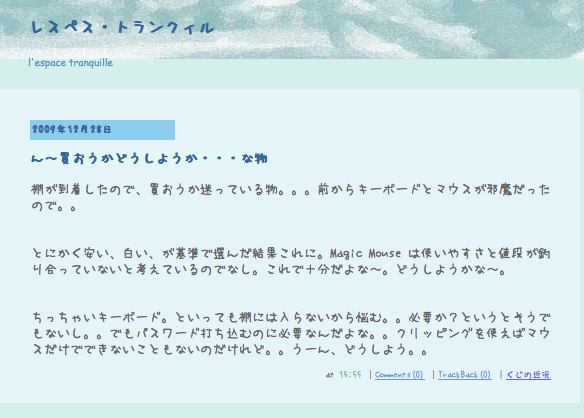Click the date header 2009年12月28日

coord(72,129)
